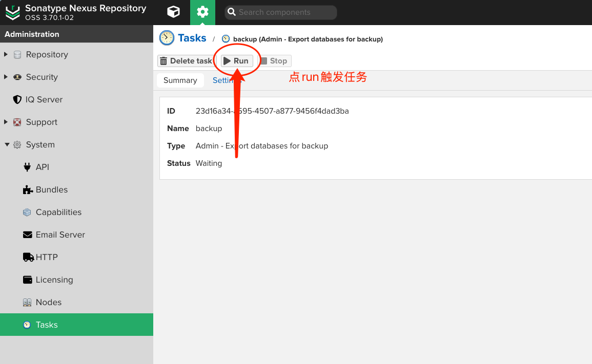Screen dimensions: 592x364
Task: Expand the Security section arrow
Action: (6, 77)
